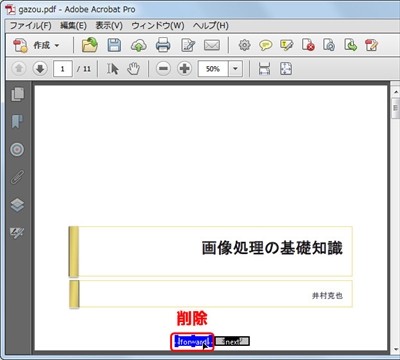Click the edit page with pencil icon
Screen dimensions: 400x360
click(371, 45)
